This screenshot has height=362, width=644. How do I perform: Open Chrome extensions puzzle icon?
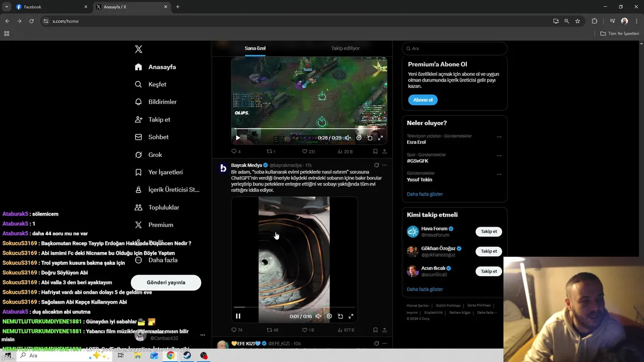point(594,21)
